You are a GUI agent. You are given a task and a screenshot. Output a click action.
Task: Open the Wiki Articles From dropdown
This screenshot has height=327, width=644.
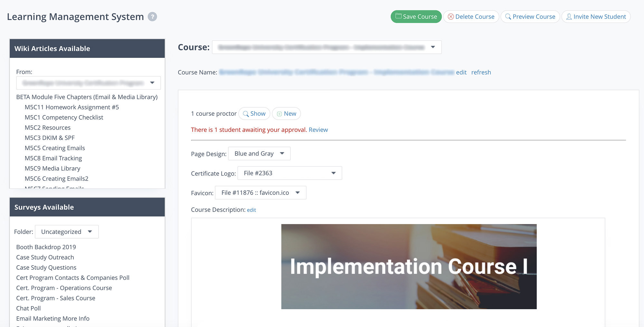pos(88,83)
